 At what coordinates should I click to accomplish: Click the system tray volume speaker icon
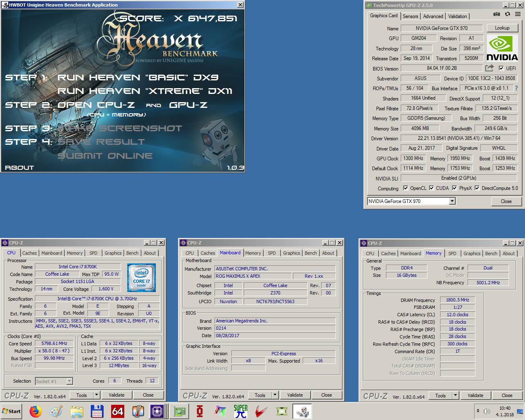pyautogui.click(x=487, y=411)
